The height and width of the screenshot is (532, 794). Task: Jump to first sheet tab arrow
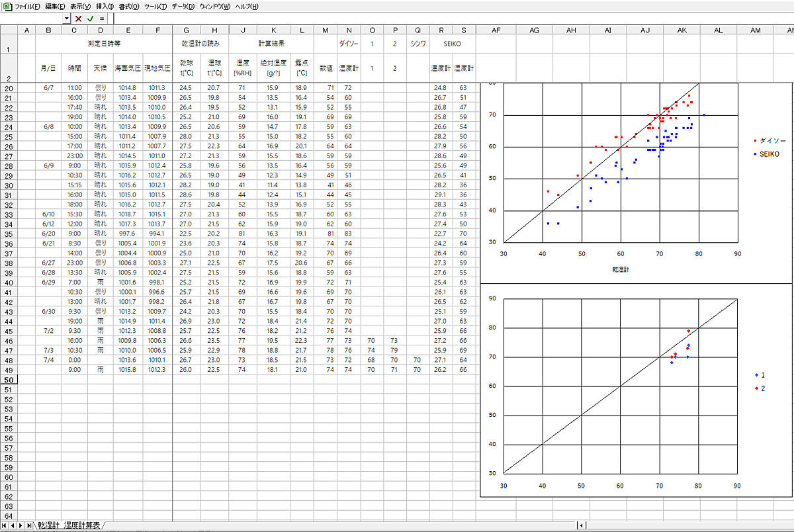[5, 525]
